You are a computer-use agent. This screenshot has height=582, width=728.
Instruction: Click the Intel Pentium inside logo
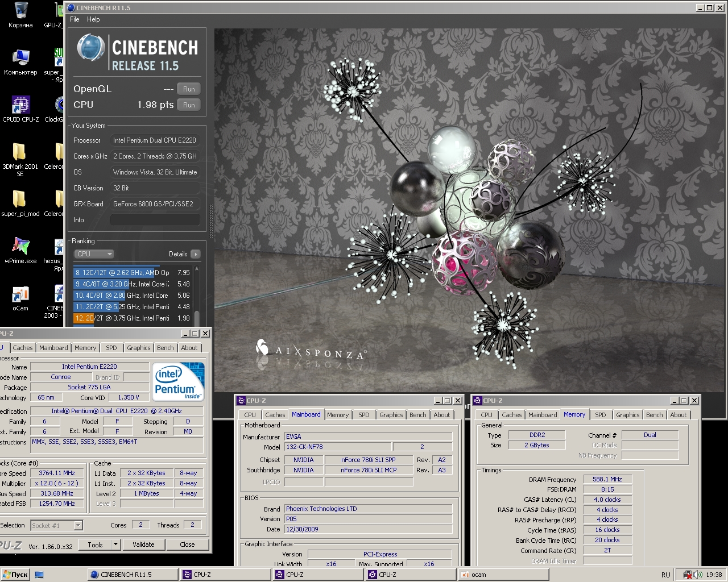179,381
